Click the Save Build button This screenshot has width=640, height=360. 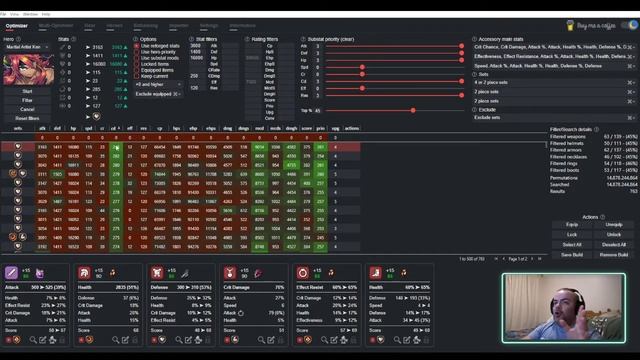click(572, 255)
